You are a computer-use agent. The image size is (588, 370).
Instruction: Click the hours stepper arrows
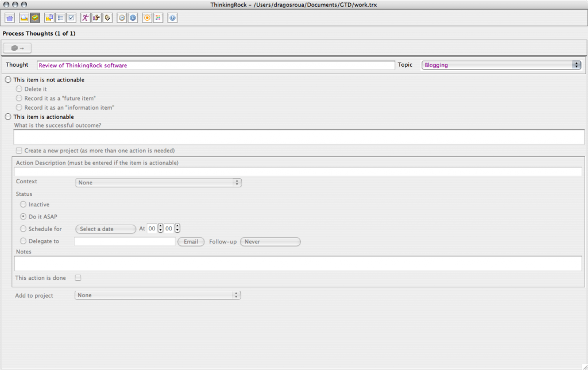point(161,228)
